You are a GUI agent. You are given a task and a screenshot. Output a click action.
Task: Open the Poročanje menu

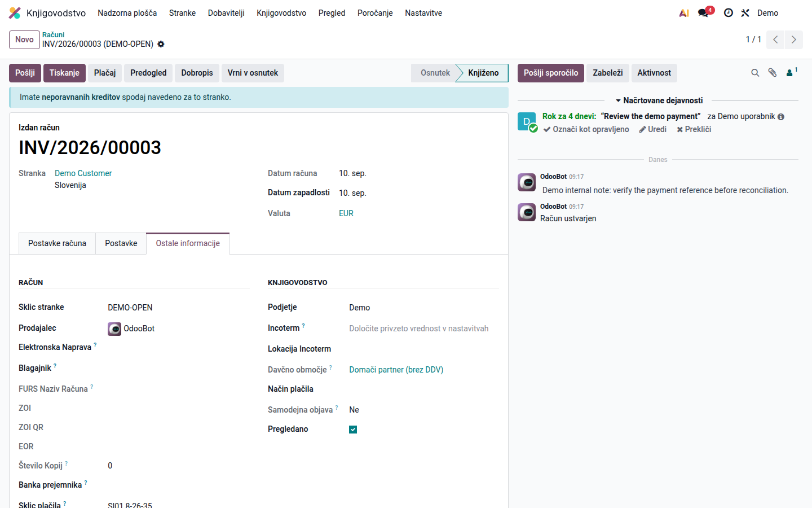pyautogui.click(x=375, y=13)
